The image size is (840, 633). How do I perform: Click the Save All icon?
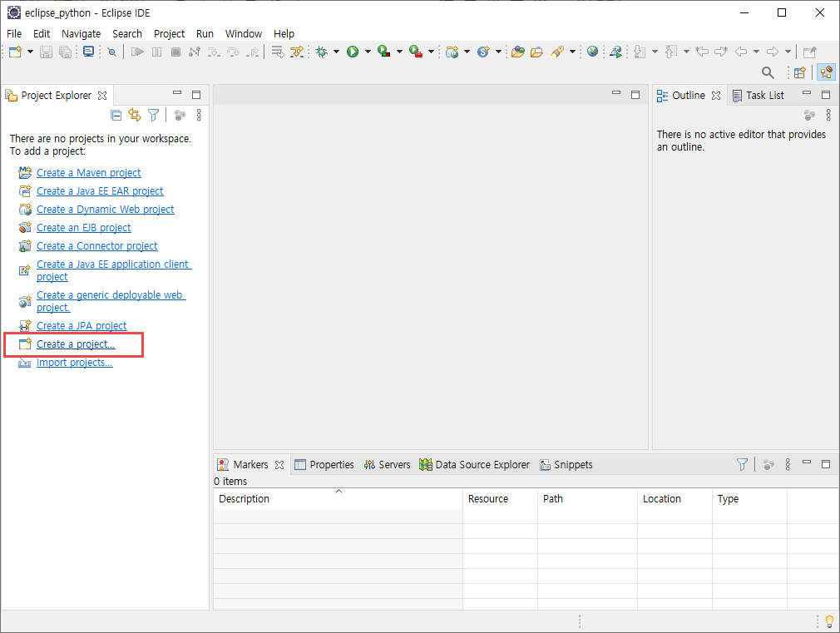coord(65,52)
